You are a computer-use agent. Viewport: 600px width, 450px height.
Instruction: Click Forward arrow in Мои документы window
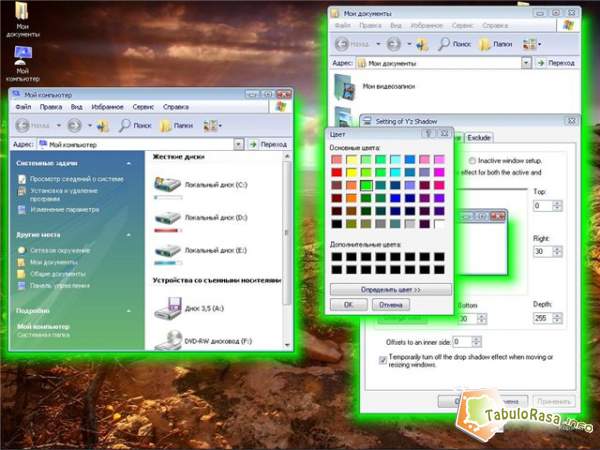[393, 44]
